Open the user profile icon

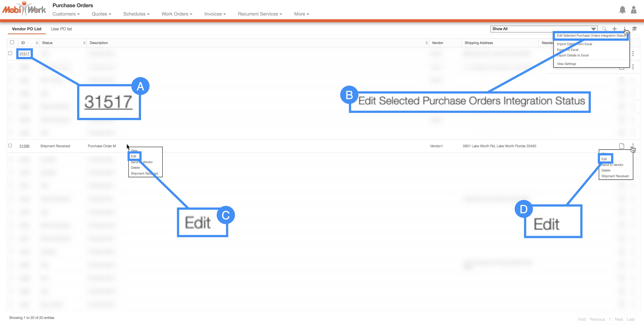pos(633,10)
